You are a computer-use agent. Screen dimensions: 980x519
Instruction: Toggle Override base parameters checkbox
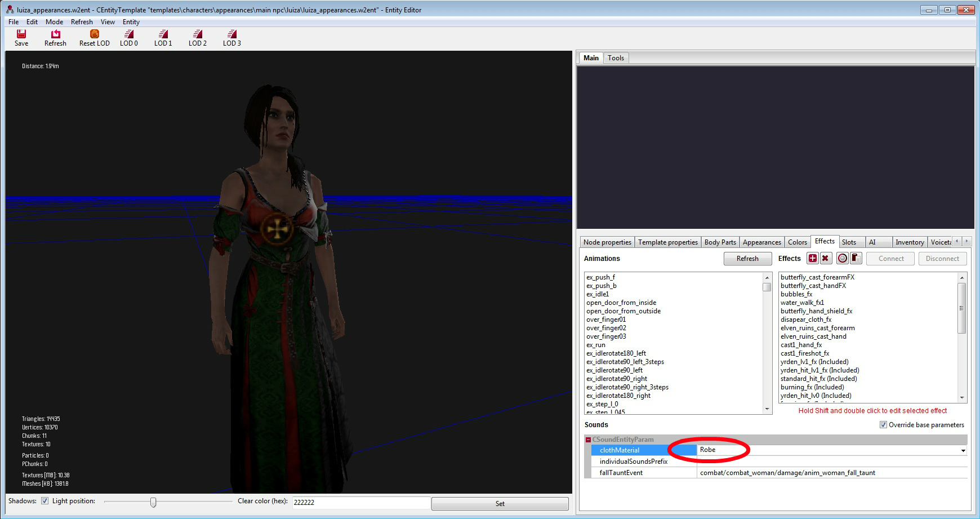coord(883,425)
